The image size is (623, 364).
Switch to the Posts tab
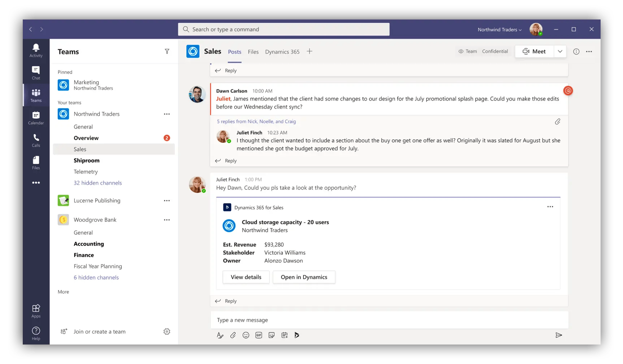pyautogui.click(x=234, y=52)
